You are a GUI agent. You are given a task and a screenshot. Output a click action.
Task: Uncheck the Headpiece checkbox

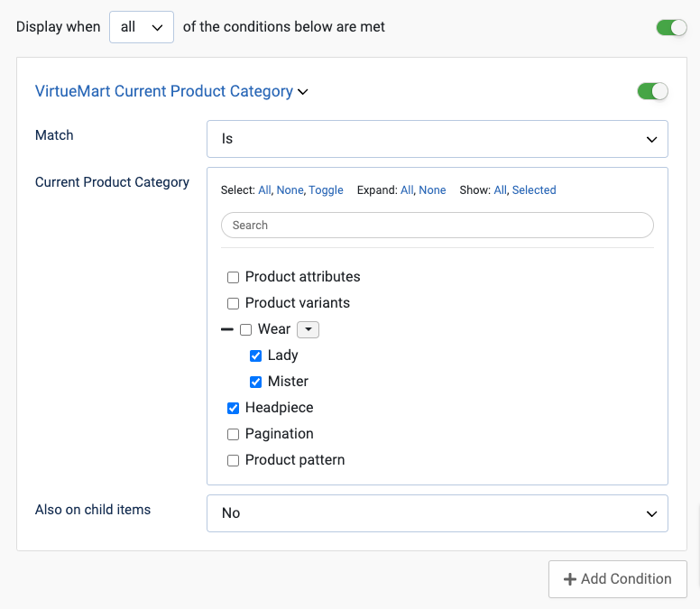(x=233, y=408)
